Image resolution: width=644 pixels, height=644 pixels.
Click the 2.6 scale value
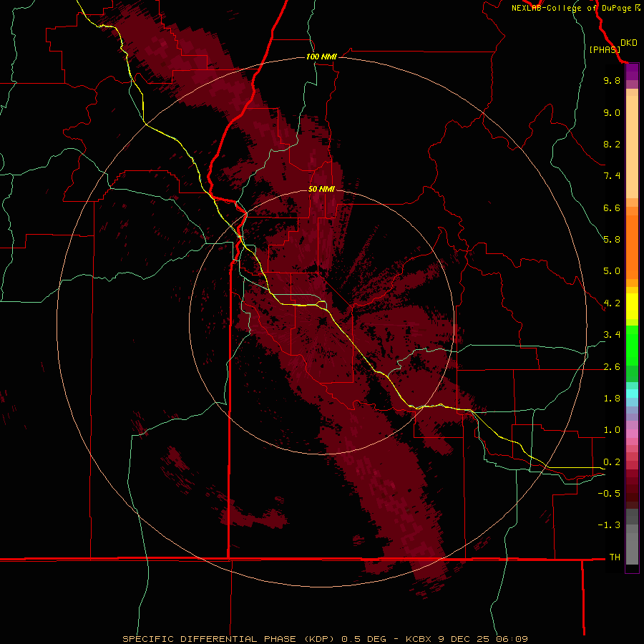[612, 367]
